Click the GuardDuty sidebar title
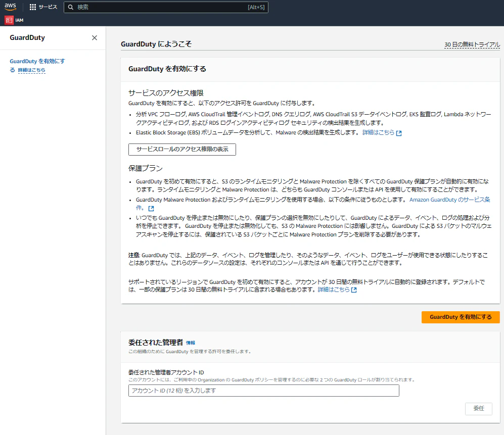Viewport: 504px width, 435px height. pyautogui.click(x=27, y=37)
